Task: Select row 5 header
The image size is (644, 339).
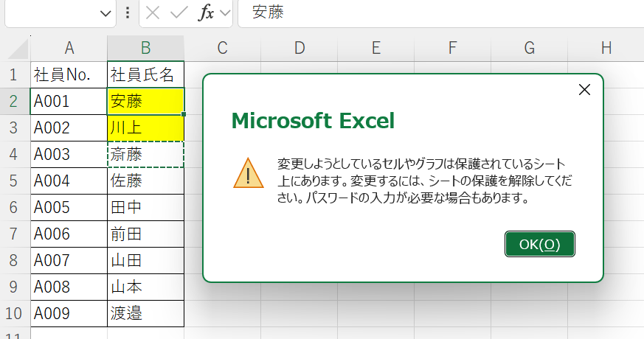Action: (14, 181)
